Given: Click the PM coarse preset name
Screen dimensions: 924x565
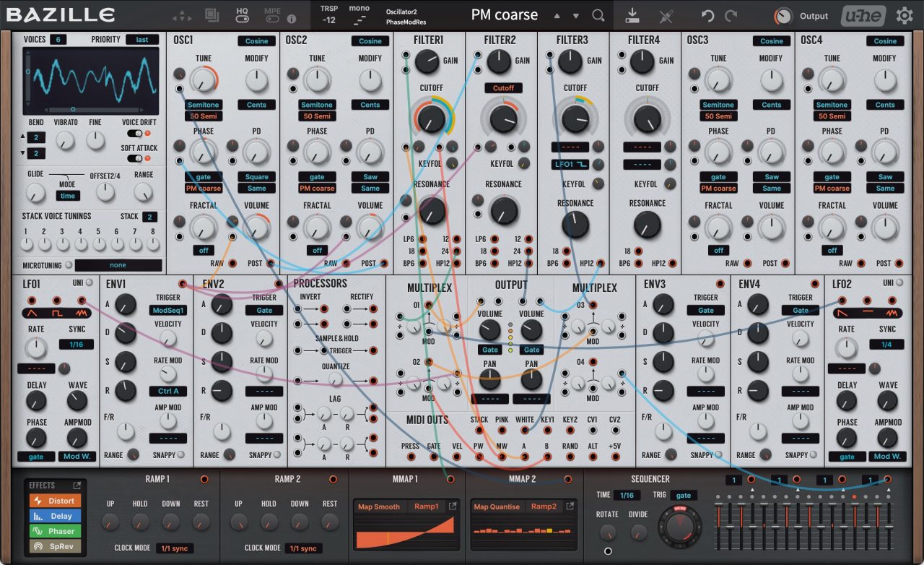Looking at the screenshot, I should click(x=504, y=15).
